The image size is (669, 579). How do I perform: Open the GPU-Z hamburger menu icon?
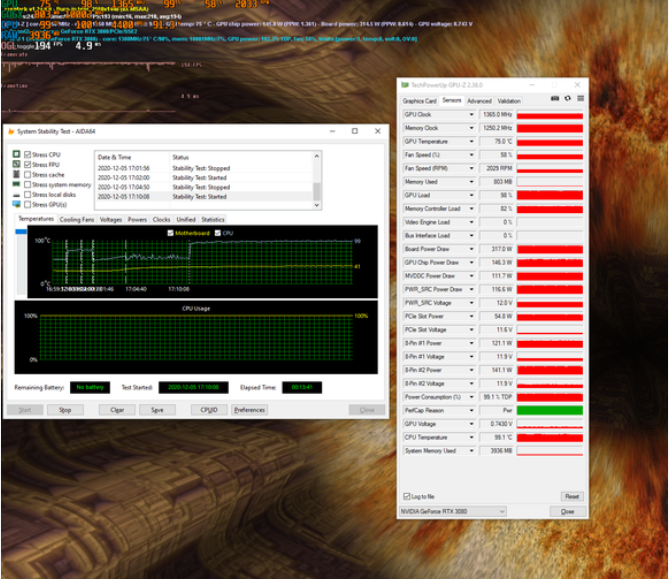[580, 99]
